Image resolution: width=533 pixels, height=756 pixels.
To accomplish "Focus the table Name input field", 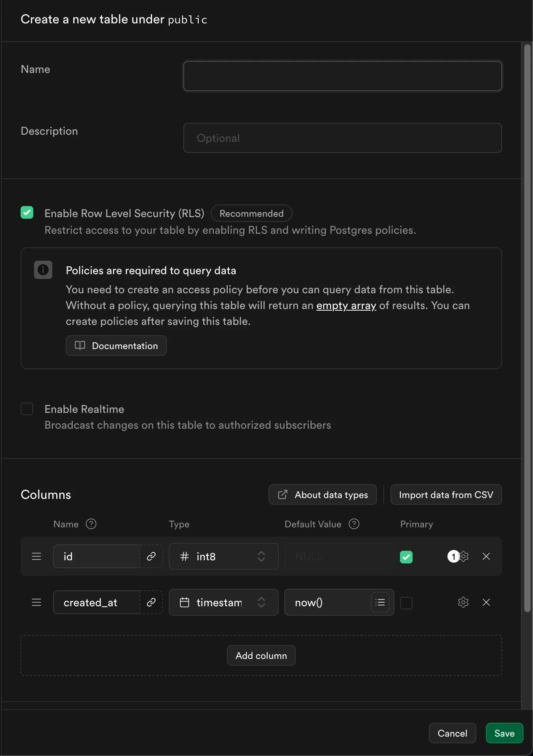I will (x=343, y=76).
